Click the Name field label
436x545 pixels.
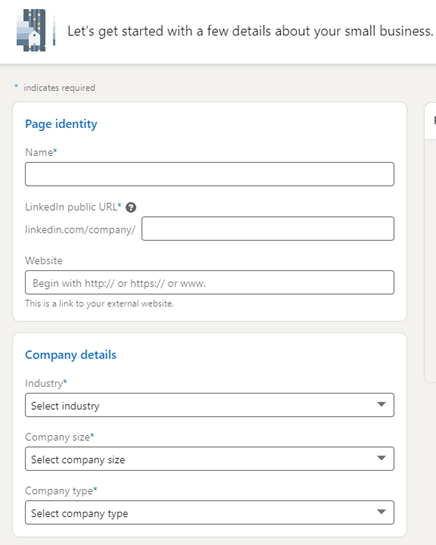point(41,152)
